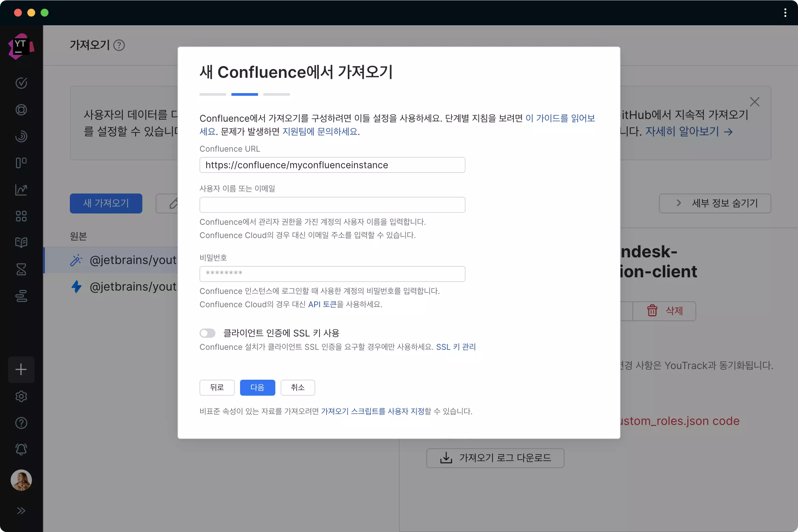
Task: Select the Agile Boards icon in the sidebar
Action: tap(21, 163)
